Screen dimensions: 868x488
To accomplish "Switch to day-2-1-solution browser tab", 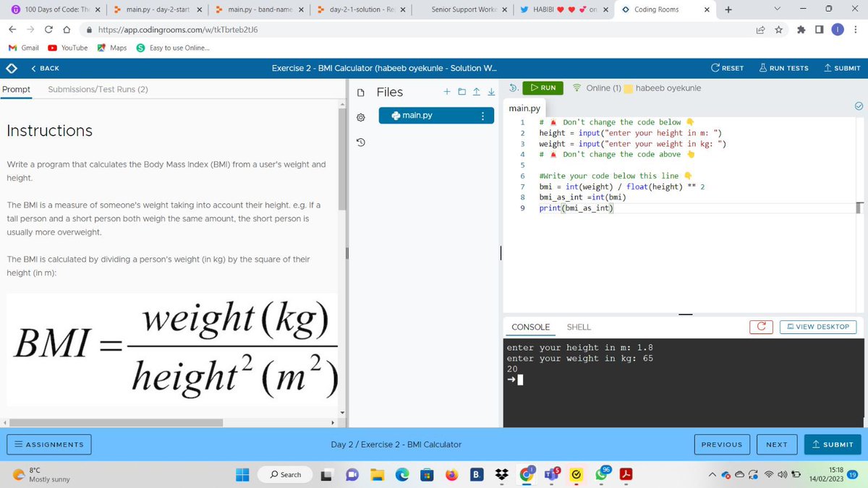I will click(x=361, y=9).
